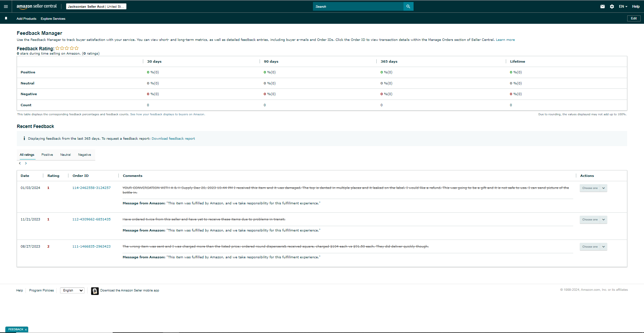Click the Count row label
Image resolution: width=644 pixels, height=333 pixels.
(26, 105)
